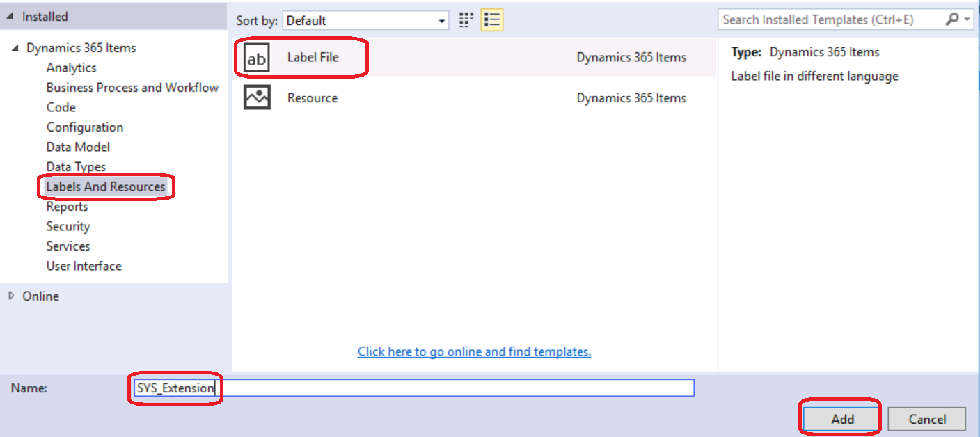Select the Data Types category
Screen dimensions: 980x437
click(76, 167)
